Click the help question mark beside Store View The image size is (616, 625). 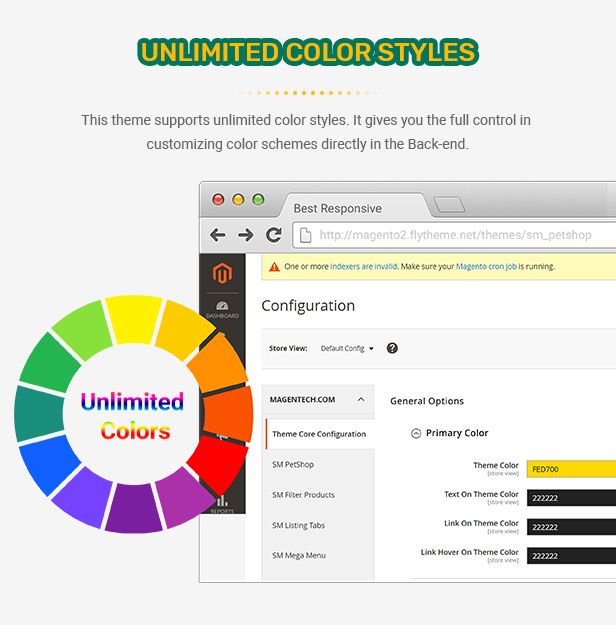tap(392, 348)
